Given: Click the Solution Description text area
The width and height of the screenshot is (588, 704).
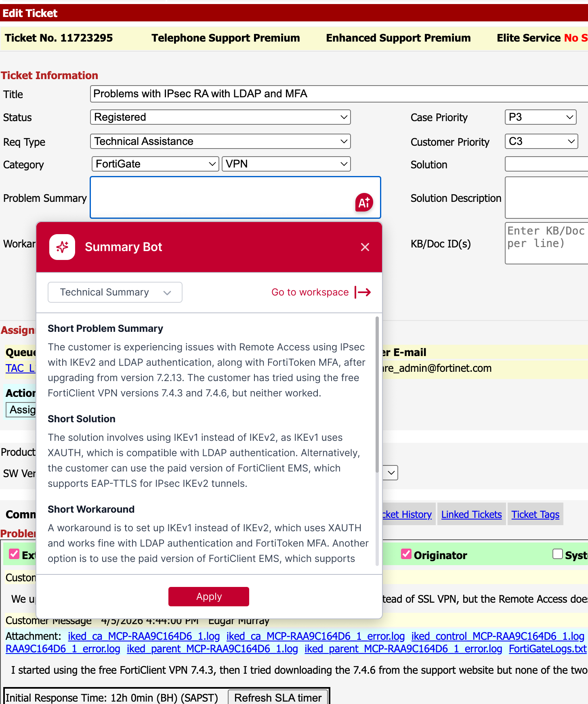Looking at the screenshot, I should [547, 197].
